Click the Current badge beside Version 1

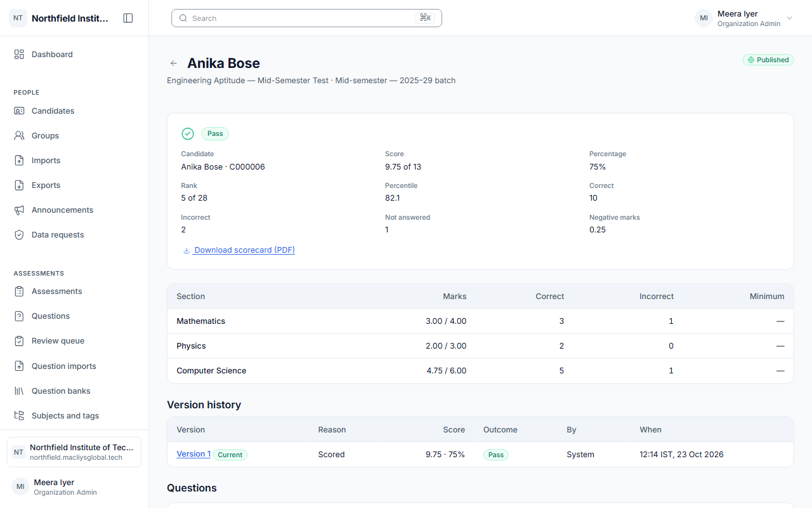[230, 455]
